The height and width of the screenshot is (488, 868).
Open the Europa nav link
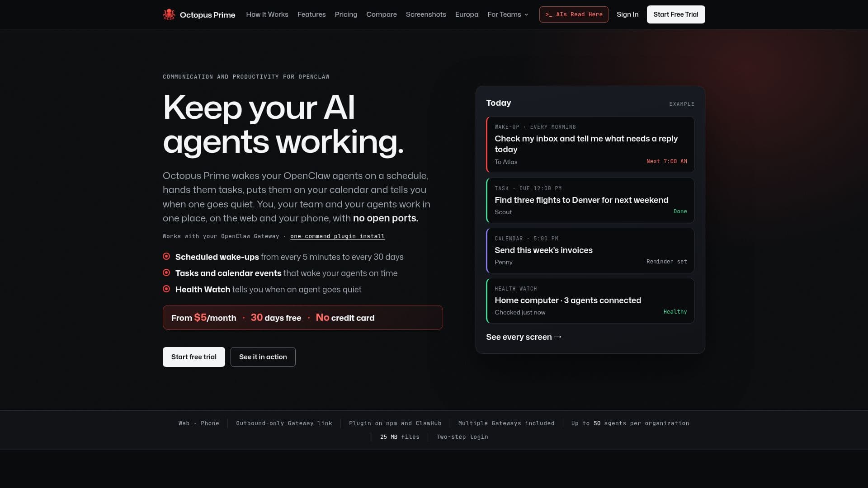click(467, 14)
